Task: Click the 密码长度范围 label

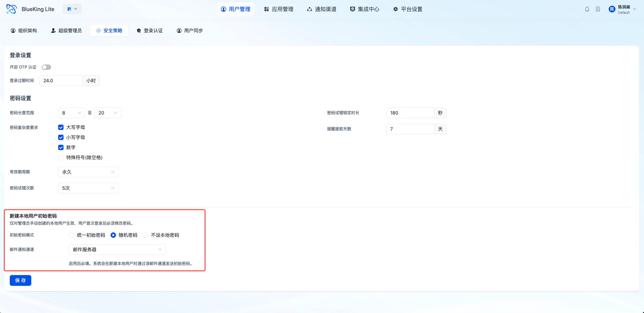Action: (22, 113)
